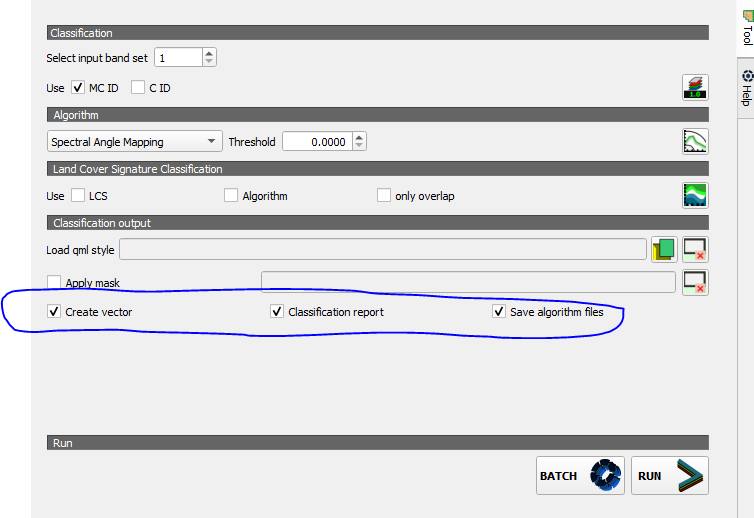Select the qml style file with the green icon
The height and width of the screenshot is (518, 754).
pyautogui.click(x=664, y=250)
